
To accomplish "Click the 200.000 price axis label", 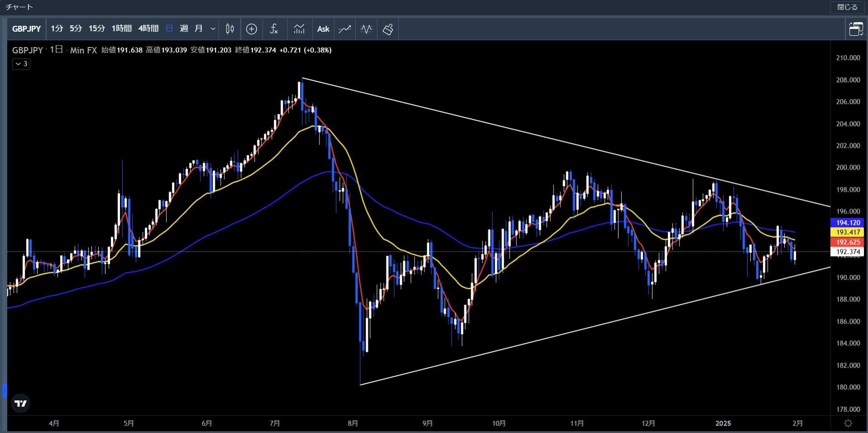I will 848,167.
